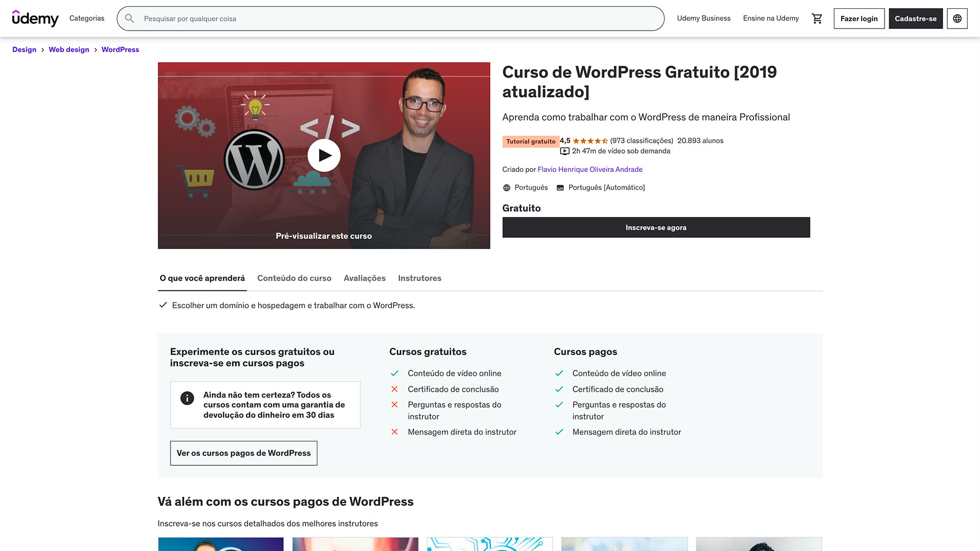980x551 pixels.
Task: Click red X beside free Certificado de conclusão
Action: pos(395,389)
